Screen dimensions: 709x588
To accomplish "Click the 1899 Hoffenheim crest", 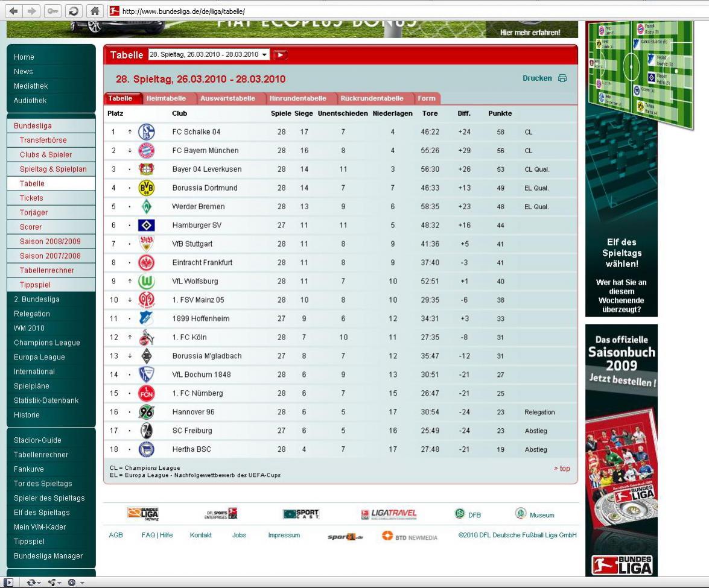I will click(147, 318).
